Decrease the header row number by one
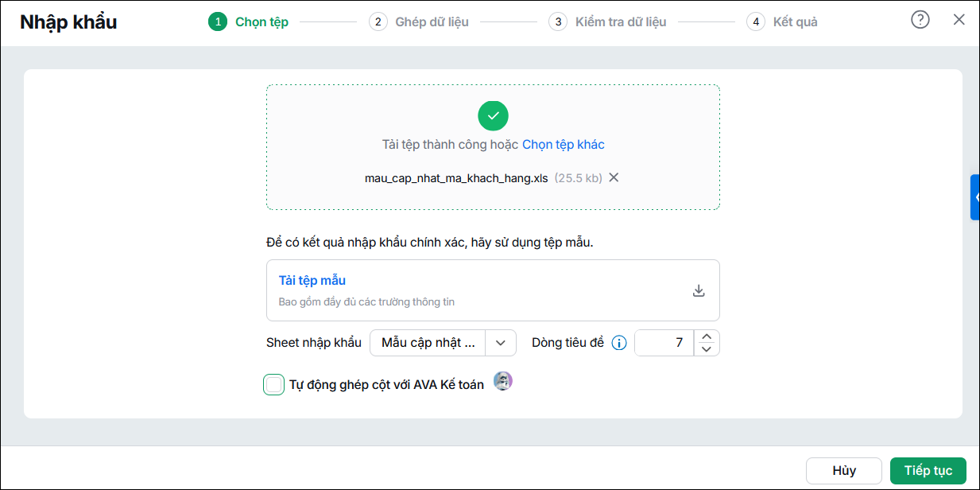 [x=707, y=349]
